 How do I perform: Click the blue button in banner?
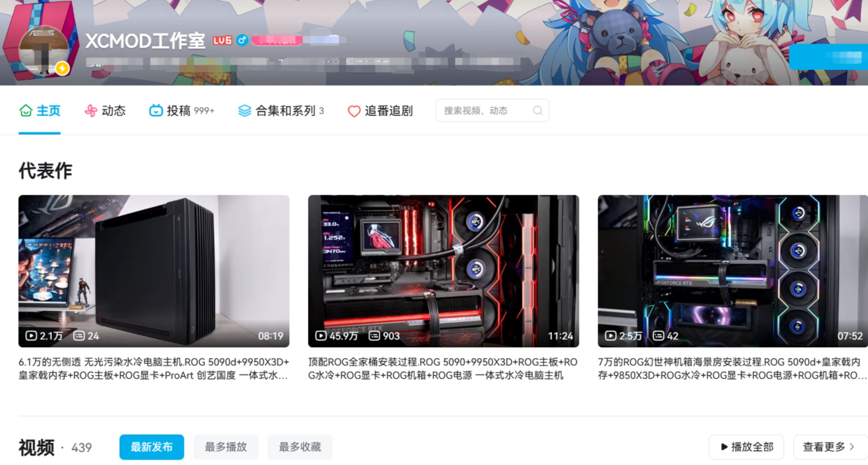(829, 57)
